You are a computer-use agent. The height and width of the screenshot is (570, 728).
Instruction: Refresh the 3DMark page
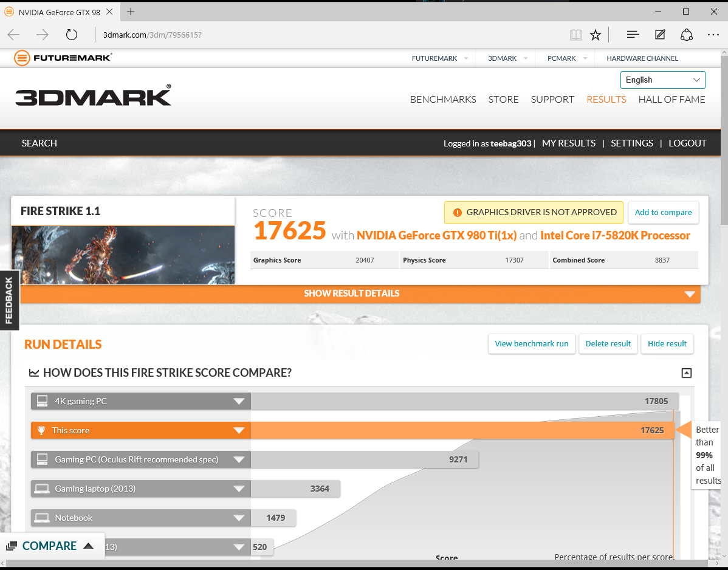[x=72, y=35]
